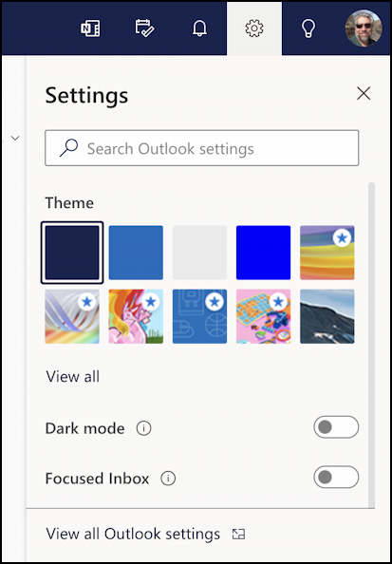Pick the pink unicorn theme thumbnail

[136, 316]
